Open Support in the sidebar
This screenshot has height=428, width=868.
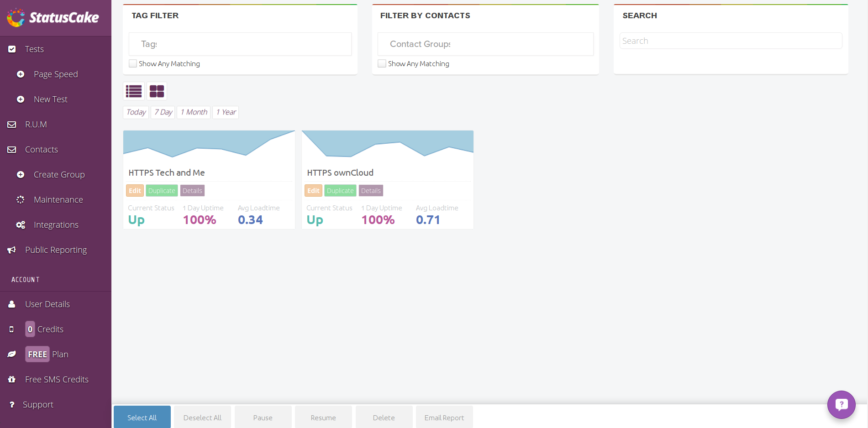coord(38,404)
